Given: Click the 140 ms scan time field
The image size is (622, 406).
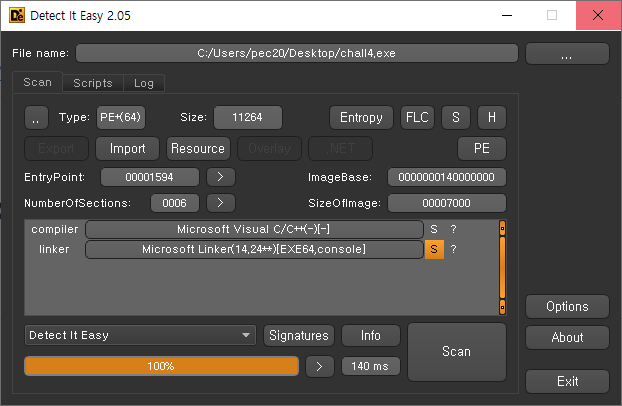Looking at the screenshot, I should coord(371,366).
